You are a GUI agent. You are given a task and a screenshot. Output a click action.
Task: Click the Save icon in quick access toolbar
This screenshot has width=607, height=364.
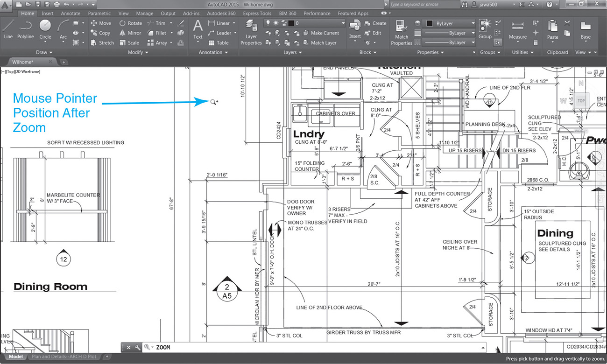[x=37, y=4]
